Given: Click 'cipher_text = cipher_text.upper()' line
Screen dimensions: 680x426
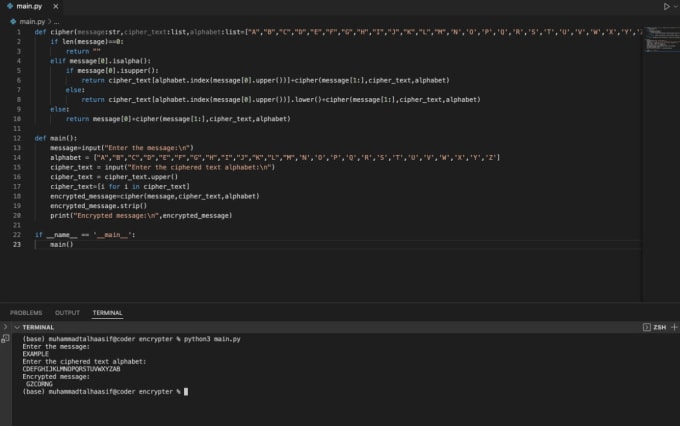Looking at the screenshot, I should pyautogui.click(x=114, y=177).
